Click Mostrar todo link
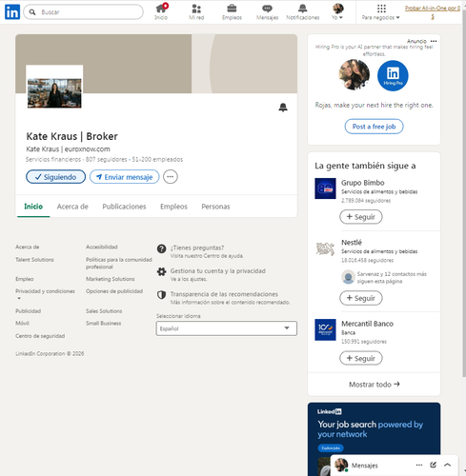Screen dimensions: 466x476 [x=375, y=385]
